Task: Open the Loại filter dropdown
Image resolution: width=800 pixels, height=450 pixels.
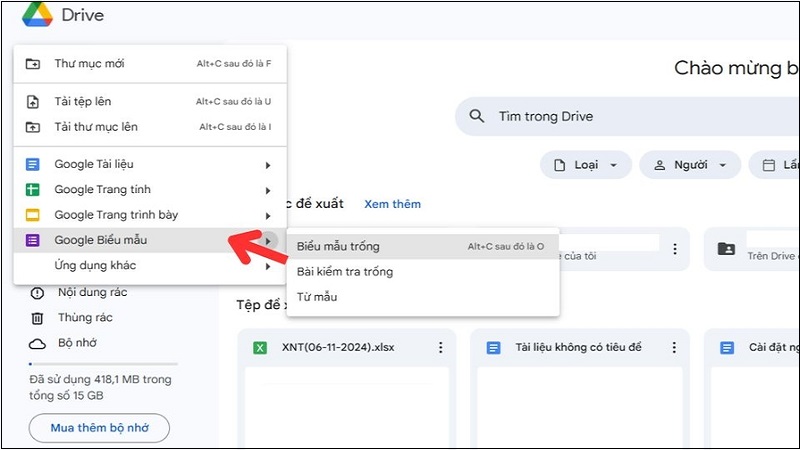Action: [x=586, y=165]
